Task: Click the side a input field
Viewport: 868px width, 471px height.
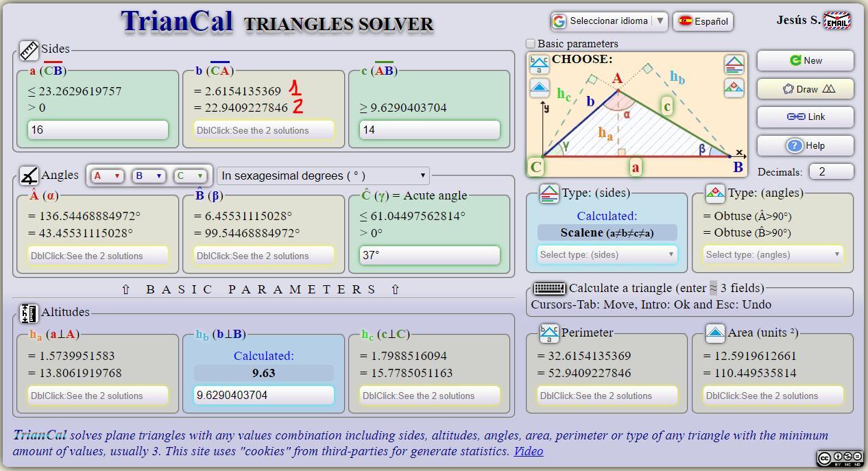Action: click(x=98, y=130)
